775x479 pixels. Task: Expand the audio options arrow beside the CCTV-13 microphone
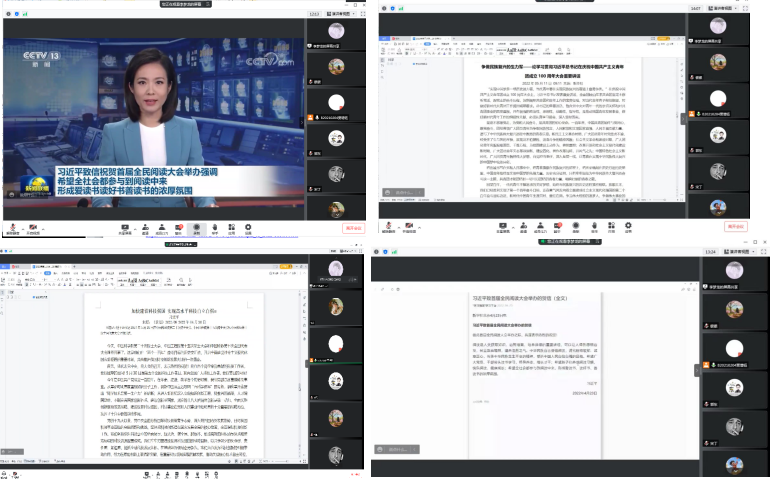tap(22, 228)
